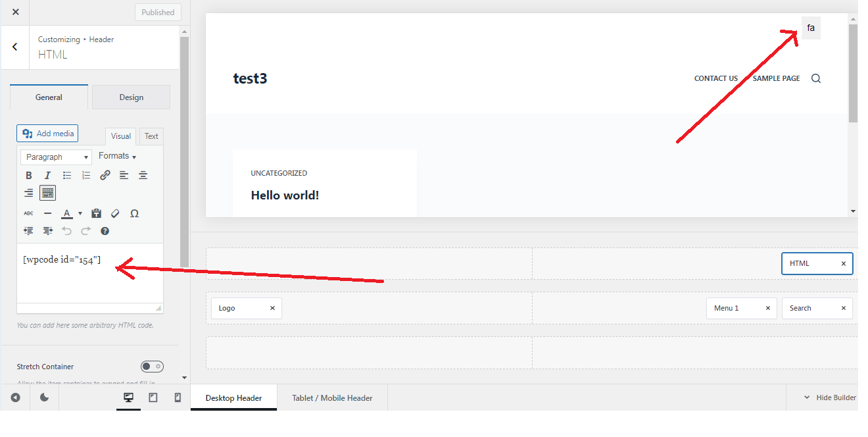The width and height of the screenshot is (868, 437).
Task: Click the test3 site title
Action: point(250,78)
